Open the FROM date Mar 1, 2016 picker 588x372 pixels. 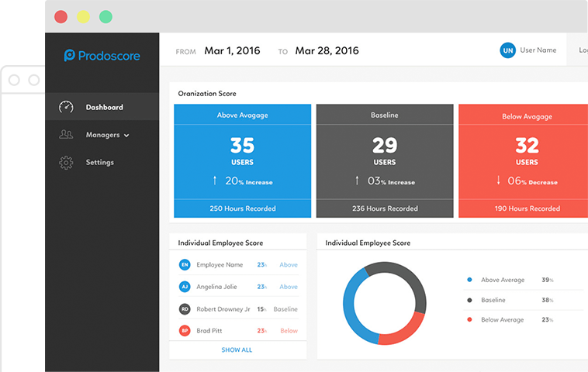pyautogui.click(x=232, y=50)
